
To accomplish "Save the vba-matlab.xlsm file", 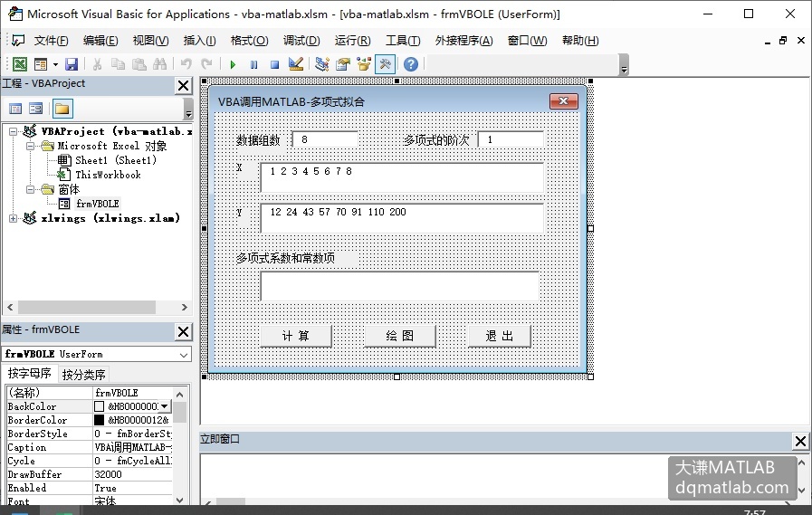I will (72, 64).
